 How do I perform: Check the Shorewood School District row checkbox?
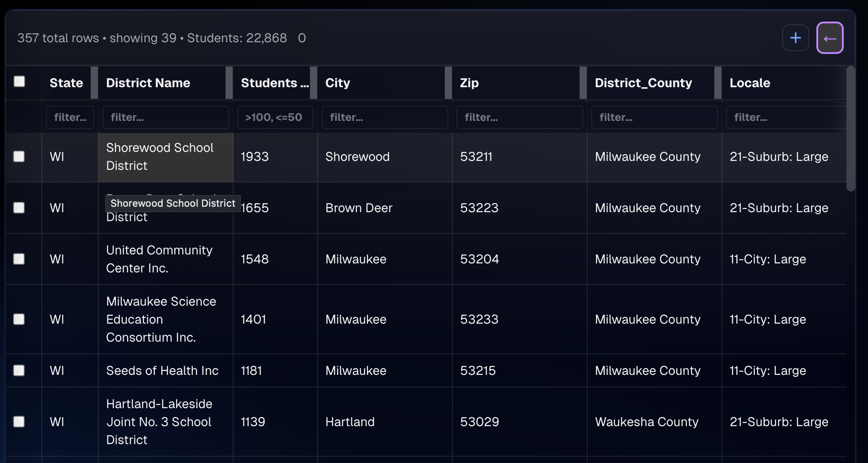point(19,156)
